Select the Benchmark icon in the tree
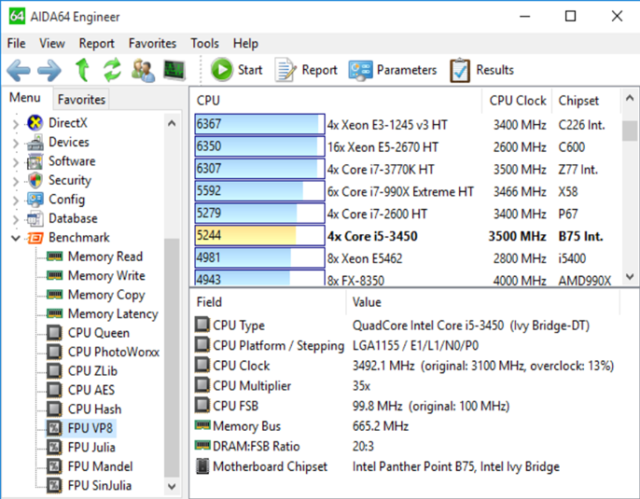This screenshot has height=499, width=640. 35,237
